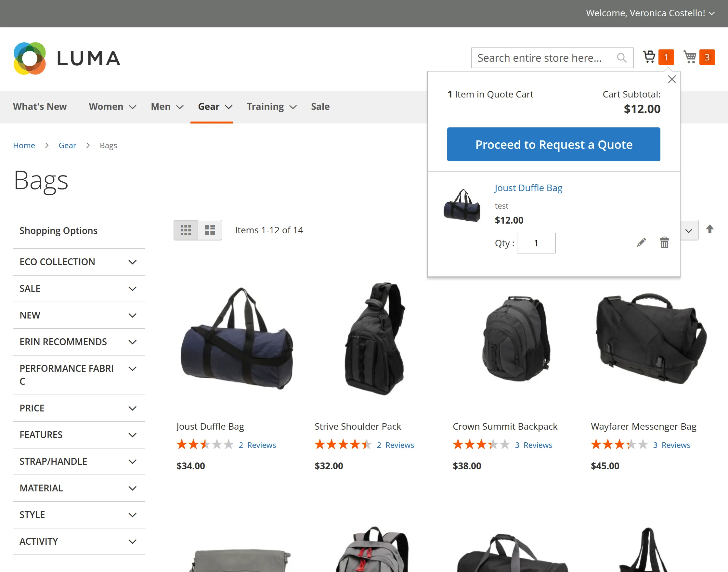
Task: Open the Crown Summit Backpack product image
Action: pos(516,339)
